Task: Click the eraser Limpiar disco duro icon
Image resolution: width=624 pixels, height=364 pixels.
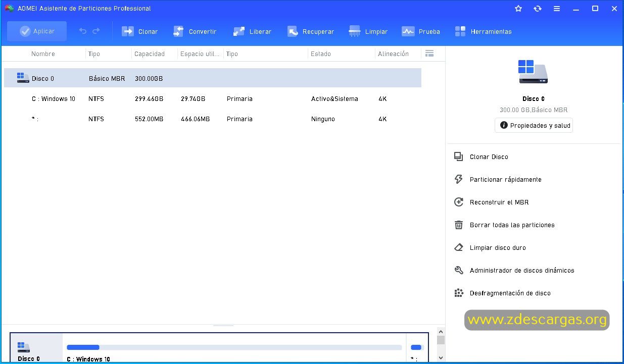Action: pos(458,247)
